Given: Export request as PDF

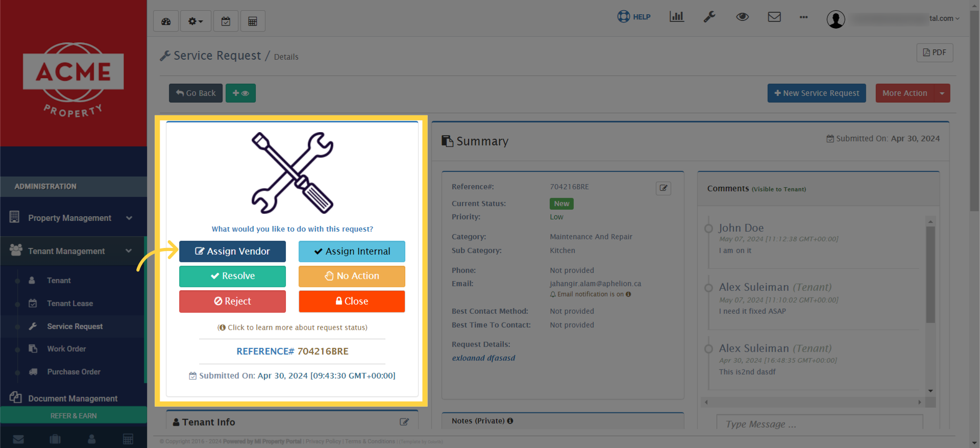Looking at the screenshot, I should [935, 53].
